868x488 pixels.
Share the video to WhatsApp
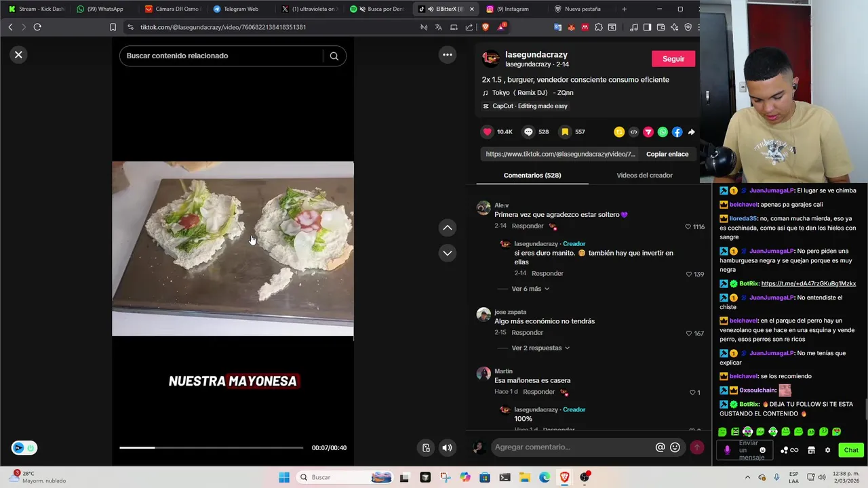tap(663, 132)
